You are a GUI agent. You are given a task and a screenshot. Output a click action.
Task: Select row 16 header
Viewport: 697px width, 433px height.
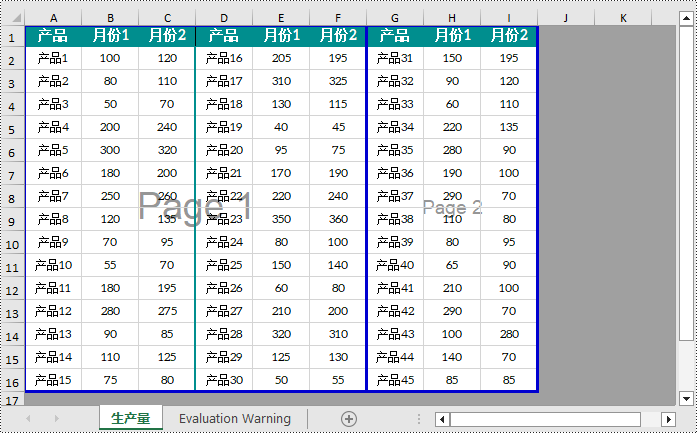tap(12, 382)
